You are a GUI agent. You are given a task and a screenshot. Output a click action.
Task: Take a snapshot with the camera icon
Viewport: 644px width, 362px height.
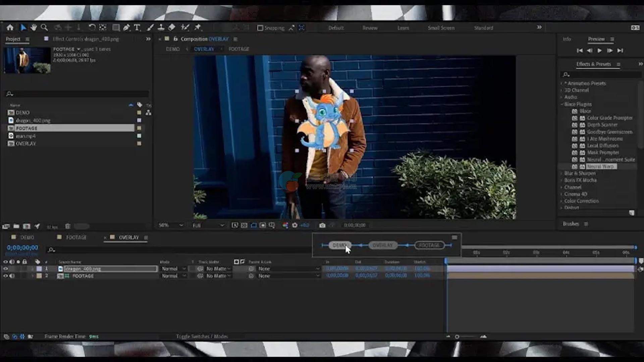click(x=322, y=225)
